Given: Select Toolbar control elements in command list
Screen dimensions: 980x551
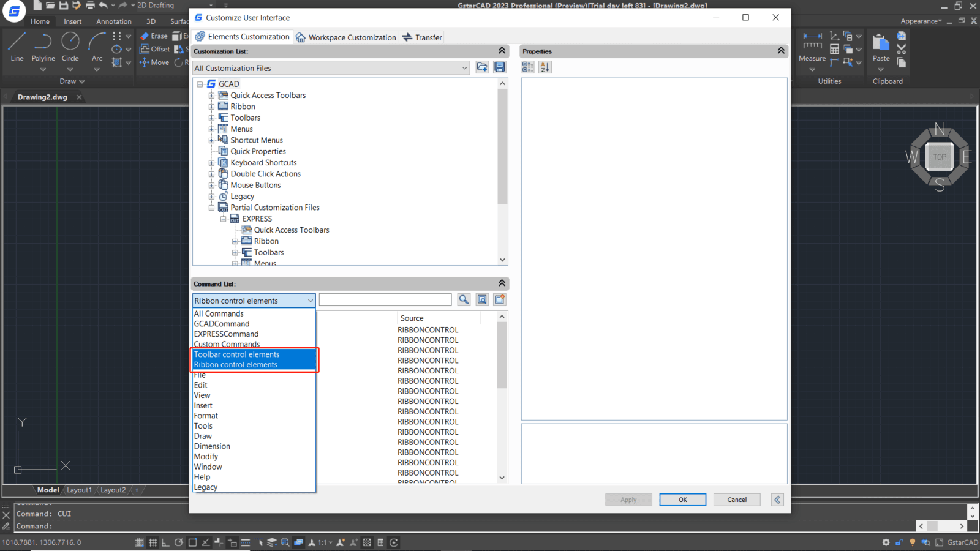Looking at the screenshot, I should [x=236, y=354].
